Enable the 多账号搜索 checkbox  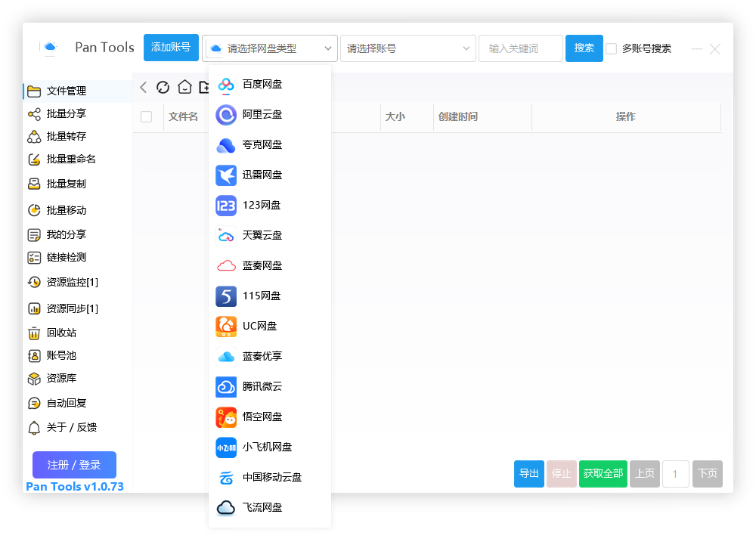[x=611, y=48]
